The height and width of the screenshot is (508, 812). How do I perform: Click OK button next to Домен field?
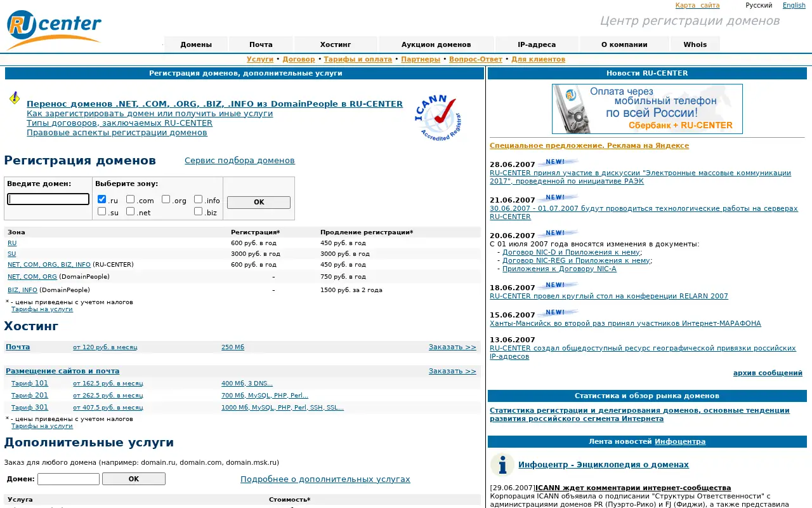click(x=134, y=479)
